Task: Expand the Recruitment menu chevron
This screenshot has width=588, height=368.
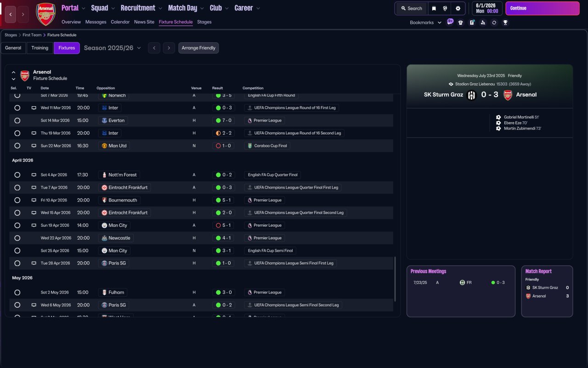Action: (x=160, y=8)
